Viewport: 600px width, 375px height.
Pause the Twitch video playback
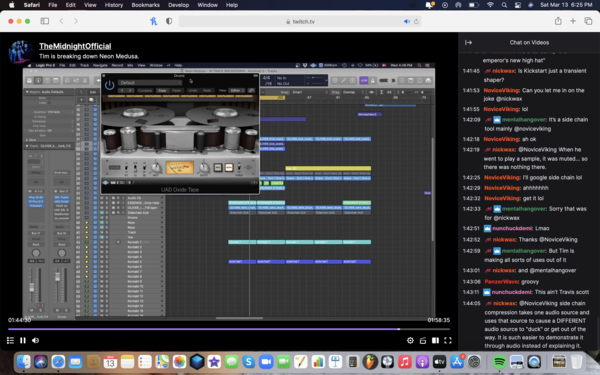(23, 340)
